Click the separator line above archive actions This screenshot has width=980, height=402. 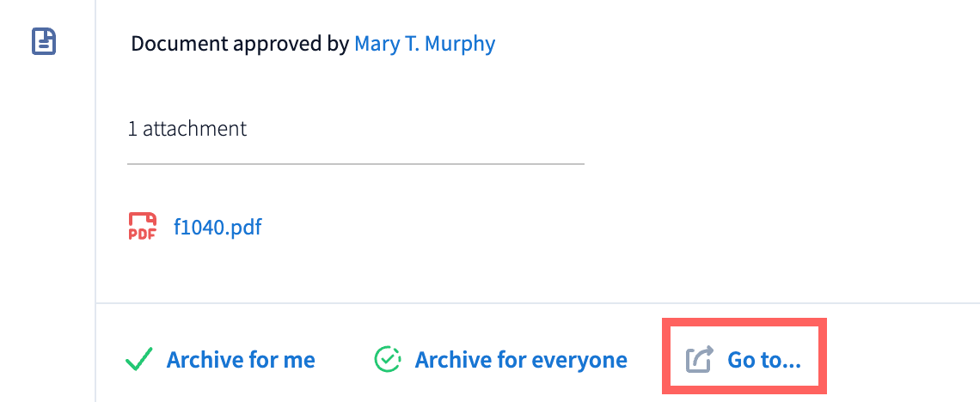(537, 303)
